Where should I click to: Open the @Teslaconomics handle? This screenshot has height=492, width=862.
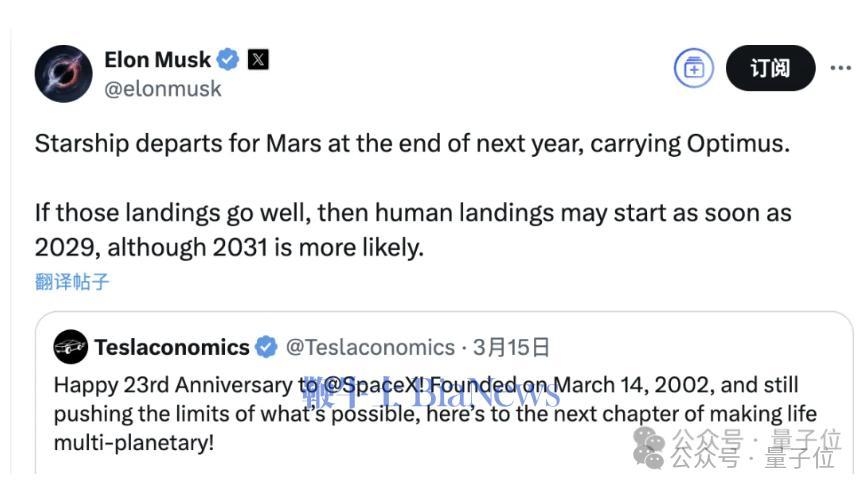click(x=371, y=347)
